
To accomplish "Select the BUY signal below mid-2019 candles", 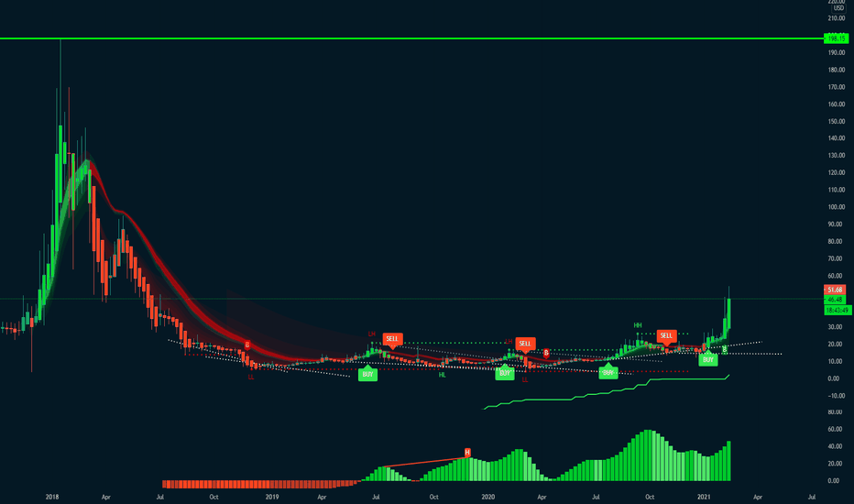I will click(x=367, y=374).
